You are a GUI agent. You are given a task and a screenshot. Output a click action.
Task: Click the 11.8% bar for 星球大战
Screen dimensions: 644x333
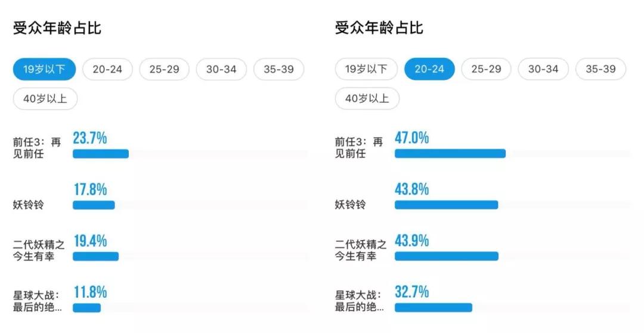(x=86, y=307)
